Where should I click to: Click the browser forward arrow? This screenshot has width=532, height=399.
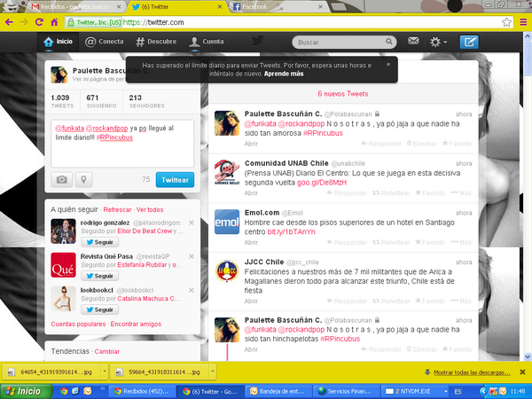click(24, 22)
